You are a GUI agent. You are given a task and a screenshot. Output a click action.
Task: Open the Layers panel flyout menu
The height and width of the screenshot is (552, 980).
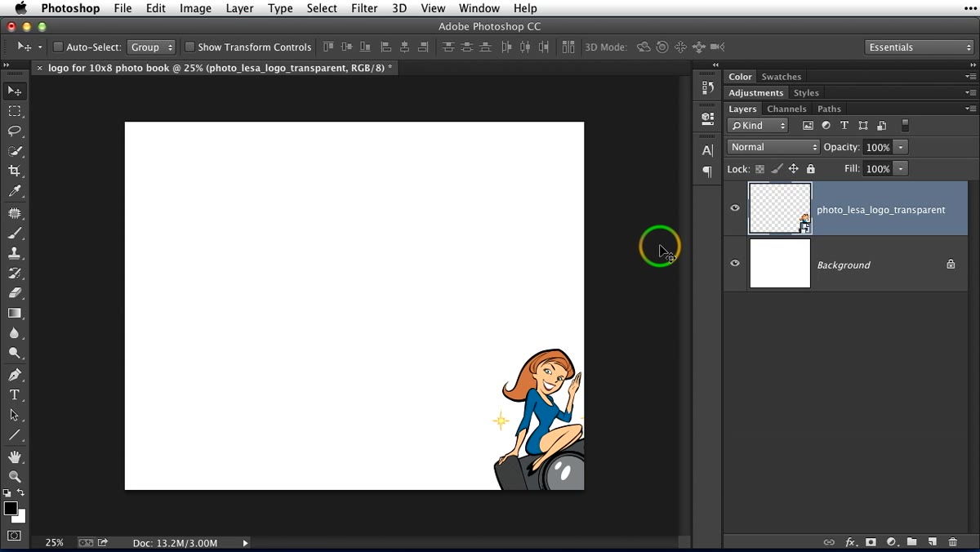click(x=970, y=109)
